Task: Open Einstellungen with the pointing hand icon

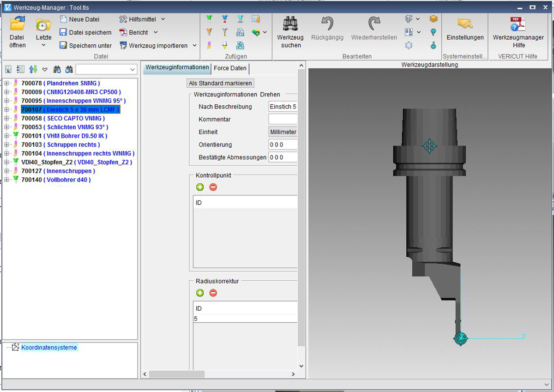Action: tap(465, 24)
